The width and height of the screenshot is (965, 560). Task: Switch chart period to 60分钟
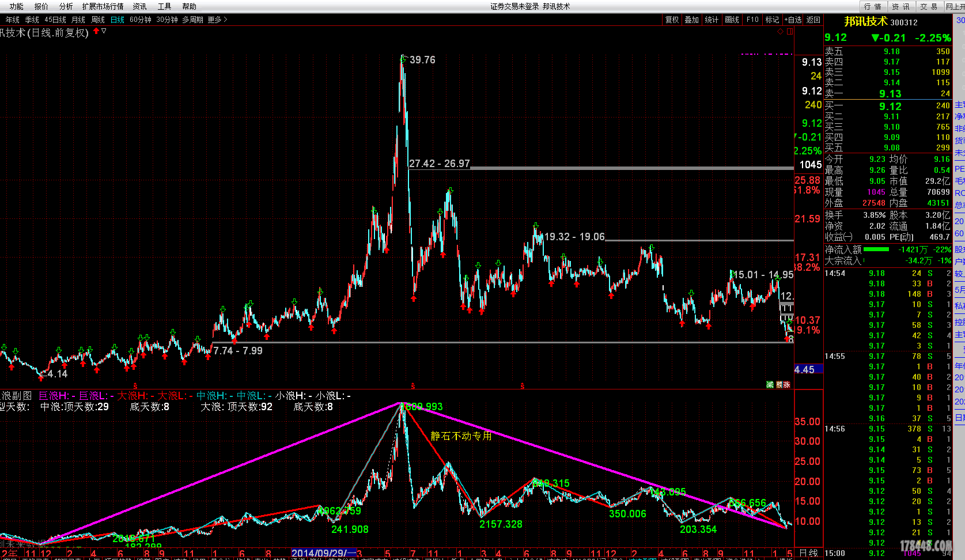tap(140, 20)
